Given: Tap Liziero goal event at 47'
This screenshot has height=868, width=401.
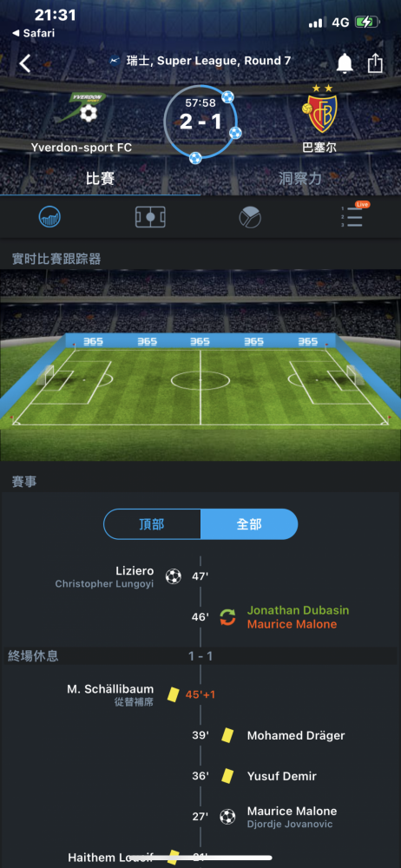Looking at the screenshot, I should [x=133, y=576].
